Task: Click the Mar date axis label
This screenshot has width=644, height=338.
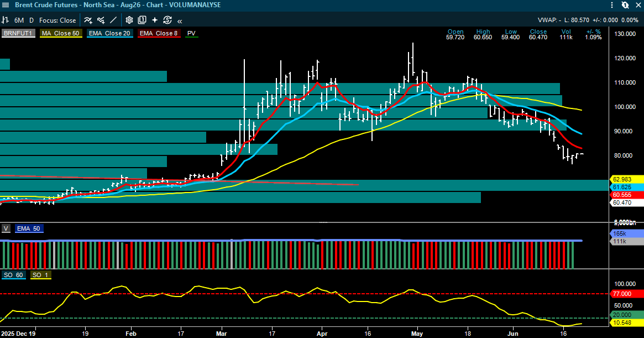Action: (221, 334)
